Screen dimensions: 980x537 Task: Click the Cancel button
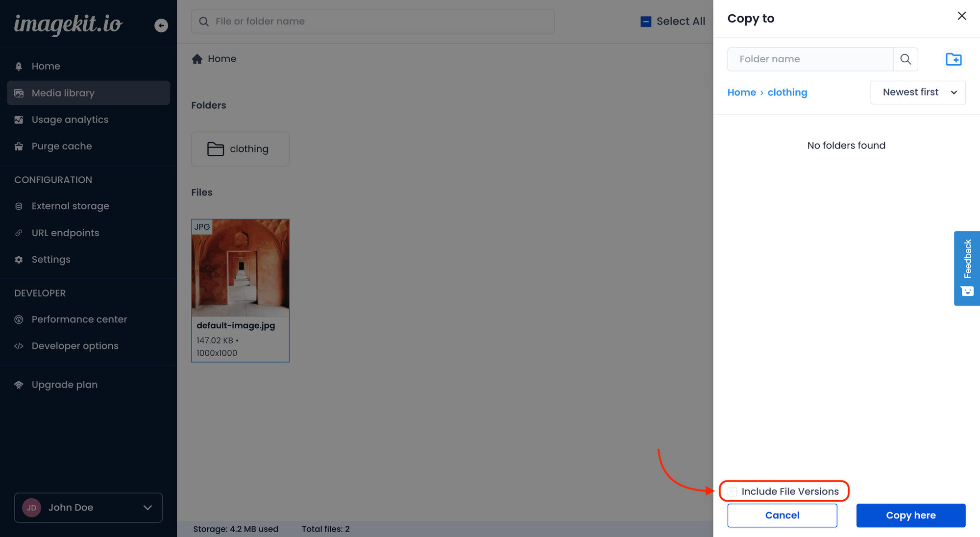(x=782, y=515)
